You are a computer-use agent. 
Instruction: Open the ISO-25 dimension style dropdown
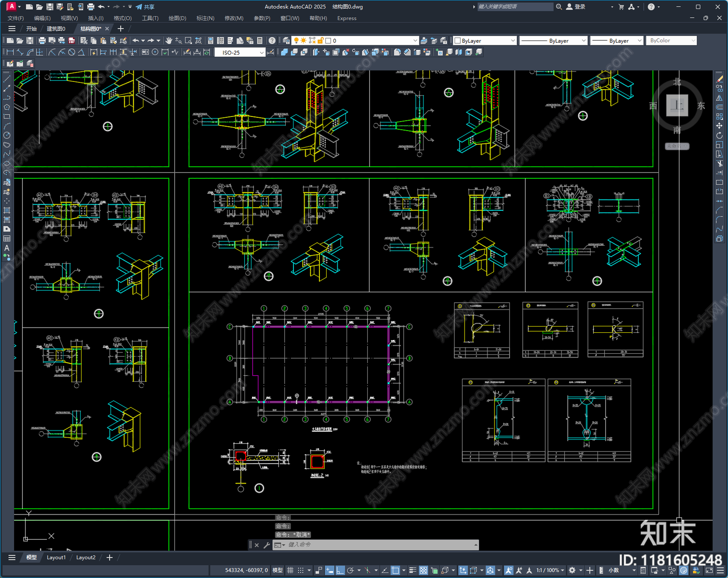coord(240,52)
